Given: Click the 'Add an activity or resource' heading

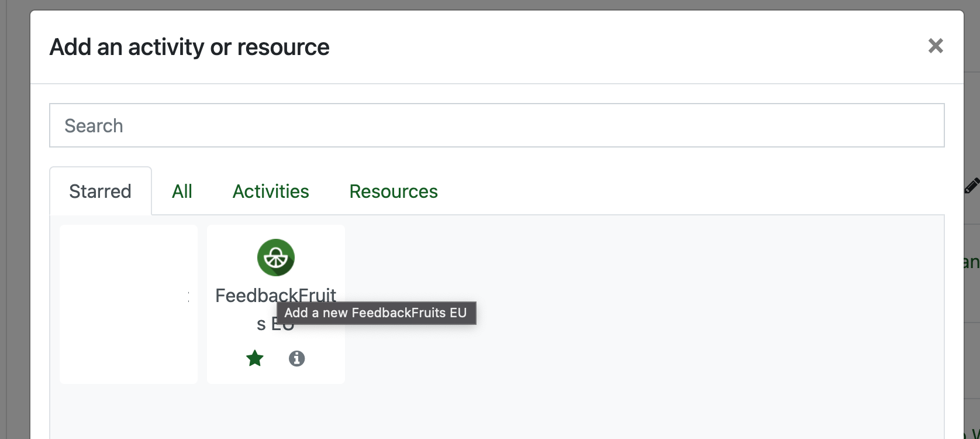Looking at the screenshot, I should [x=189, y=47].
